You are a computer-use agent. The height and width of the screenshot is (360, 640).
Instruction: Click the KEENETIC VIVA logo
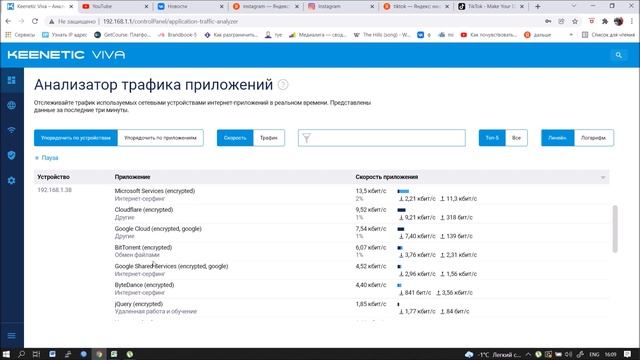pos(66,55)
